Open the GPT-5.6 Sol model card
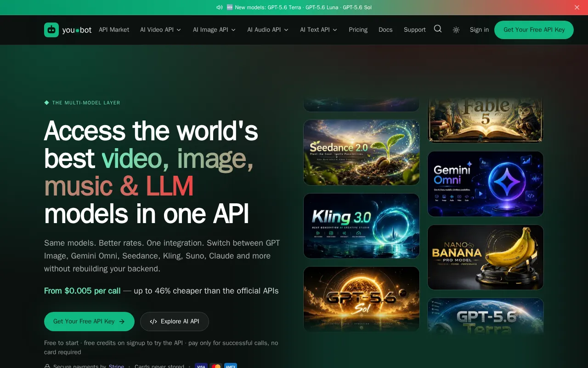The width and height of the screenshot is (588, 368). pyautogui.click(x=362, y=299)
